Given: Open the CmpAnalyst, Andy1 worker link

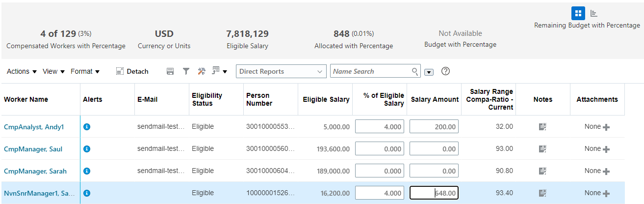Looking at the screenshot, I should [34, 127].
